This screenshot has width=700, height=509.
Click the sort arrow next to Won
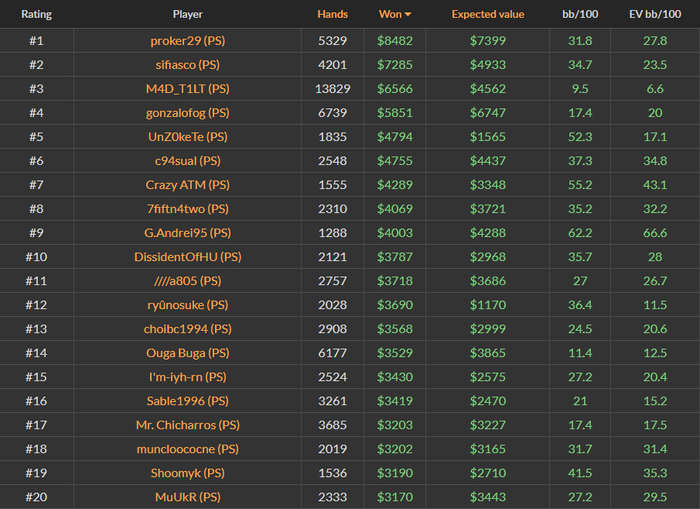click(408, 15)
